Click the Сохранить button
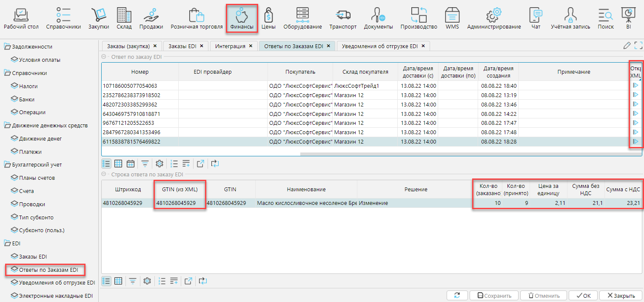 click(494, 296)
